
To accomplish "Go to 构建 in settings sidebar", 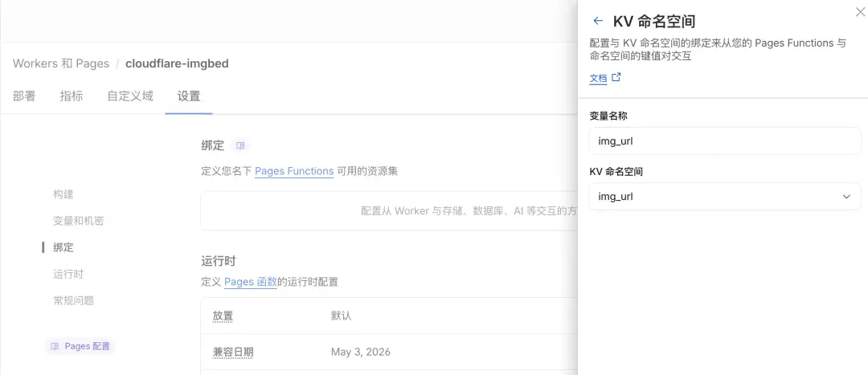I will coord(63,194).
